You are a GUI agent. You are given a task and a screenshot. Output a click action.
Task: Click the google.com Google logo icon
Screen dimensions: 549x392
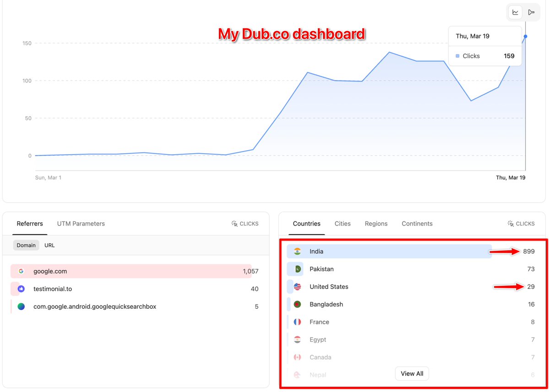pyautogui.click(x=22, y=271)
